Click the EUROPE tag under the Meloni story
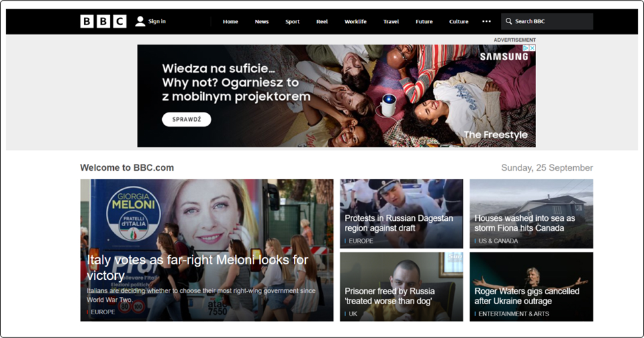Viewport: 644px width, 338px height. pyautogui.click(x=103, y=312)
